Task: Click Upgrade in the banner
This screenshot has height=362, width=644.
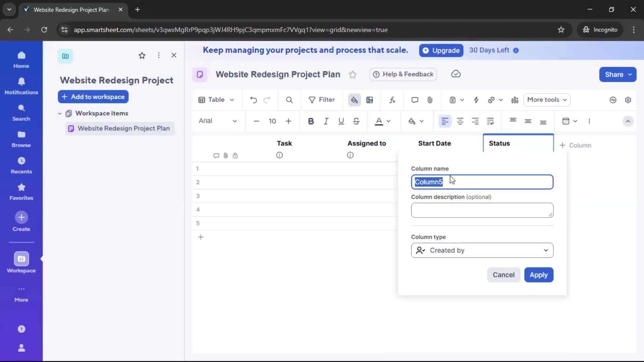Action: [441, 50]
